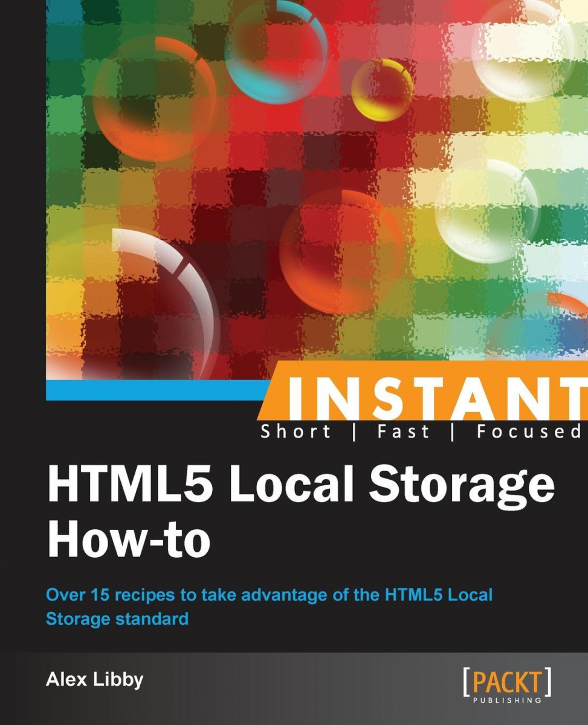This screenshot has width=588, height=725.
Task: Click the Packt Publishing logo
Action: pyautogui.click(x=506, y=685)
